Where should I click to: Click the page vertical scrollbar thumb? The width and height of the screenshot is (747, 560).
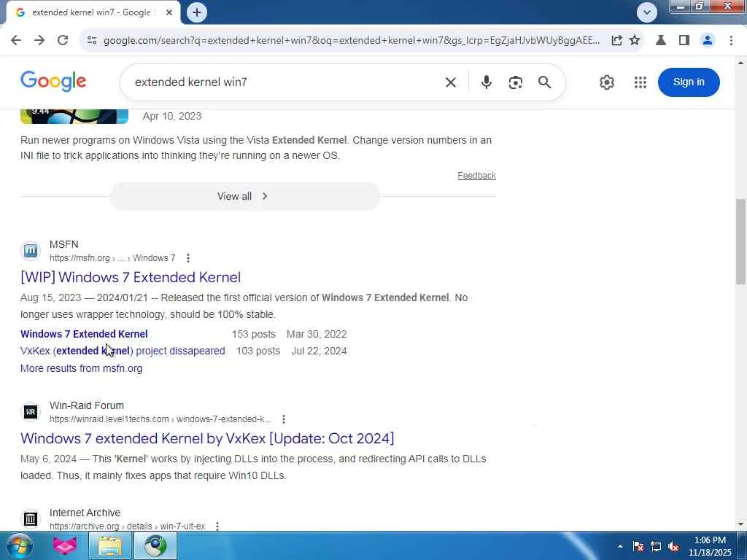click(740, 241)
